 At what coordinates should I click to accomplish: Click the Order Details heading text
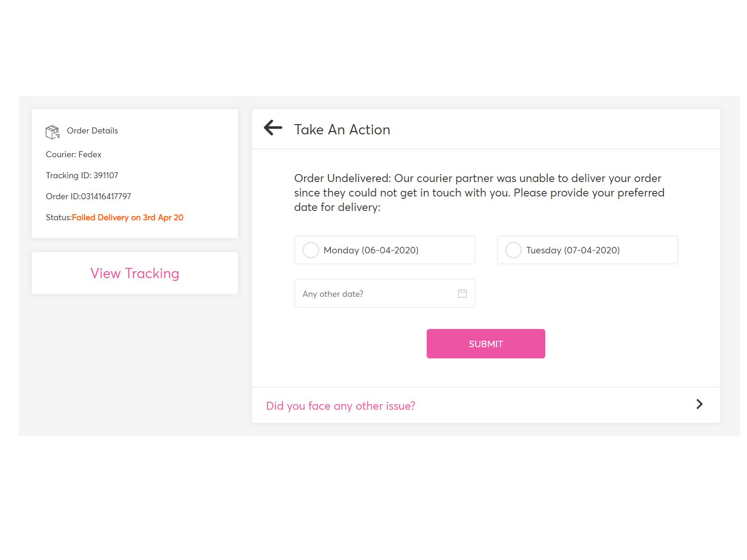(92, 131)
